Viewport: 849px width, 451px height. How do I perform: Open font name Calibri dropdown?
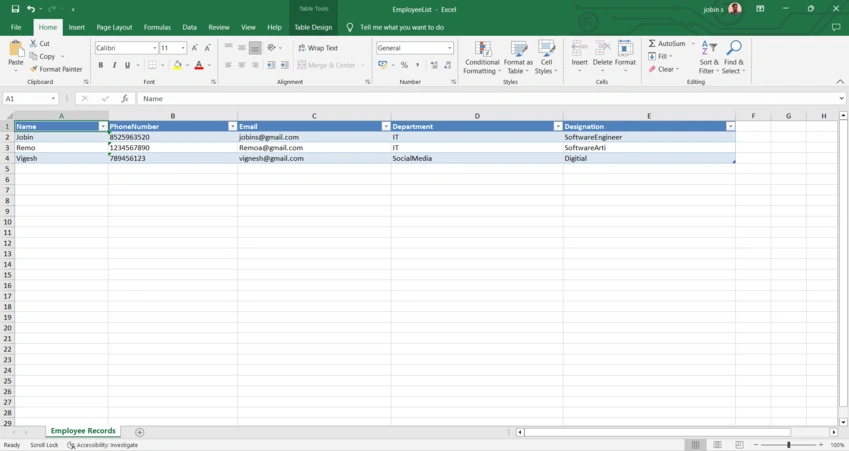coord(155,48)
